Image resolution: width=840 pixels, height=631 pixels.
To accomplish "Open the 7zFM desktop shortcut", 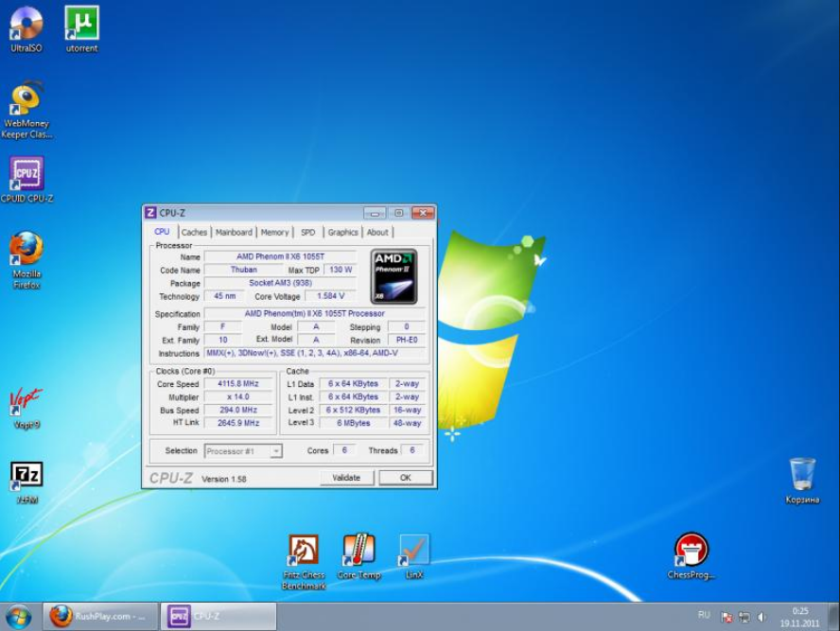I will click(26, 482).
